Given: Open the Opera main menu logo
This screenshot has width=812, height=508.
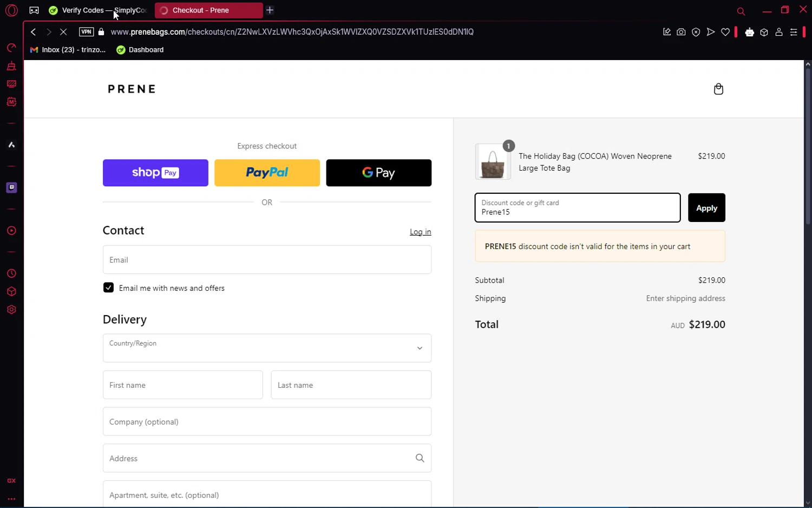Looking at the screenshot, I should [11, 10].
